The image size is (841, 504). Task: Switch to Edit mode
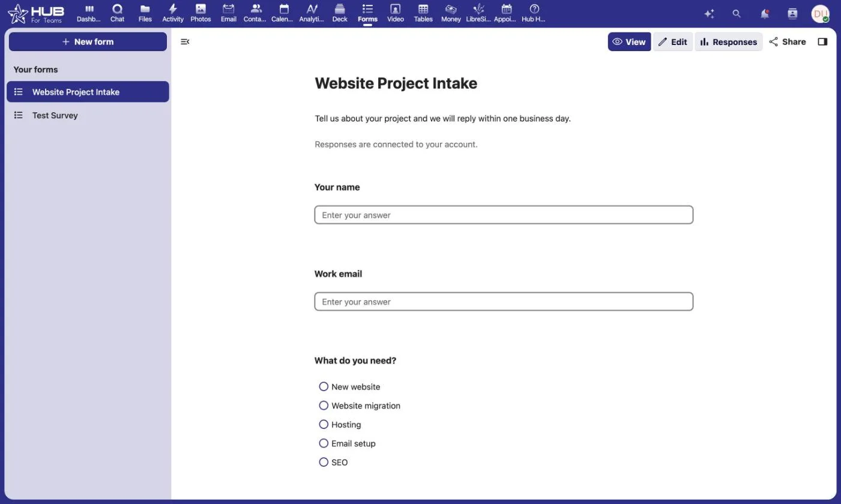[x=673, y=41]
